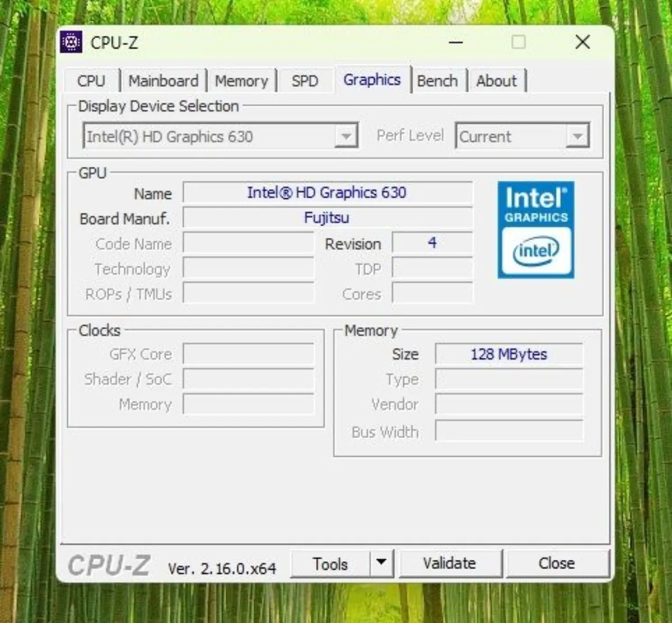The height and width of the screenshot is (623, 672).
Task: Click the Perf Level label
Action: click(x=410, y=135)
